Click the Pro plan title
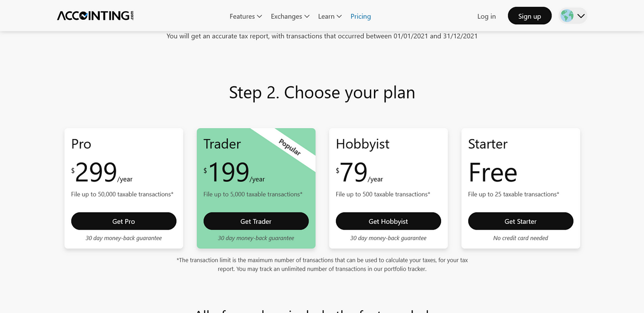 tap(81, 144)
